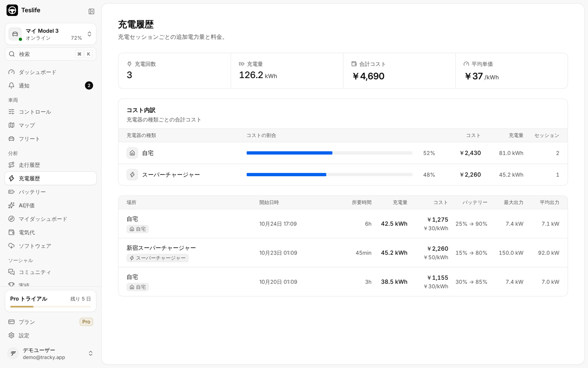Click the download icon beside ソフトウェア
Screen dimensions: 588x368
pyautogui.click(x=11, y=246)
